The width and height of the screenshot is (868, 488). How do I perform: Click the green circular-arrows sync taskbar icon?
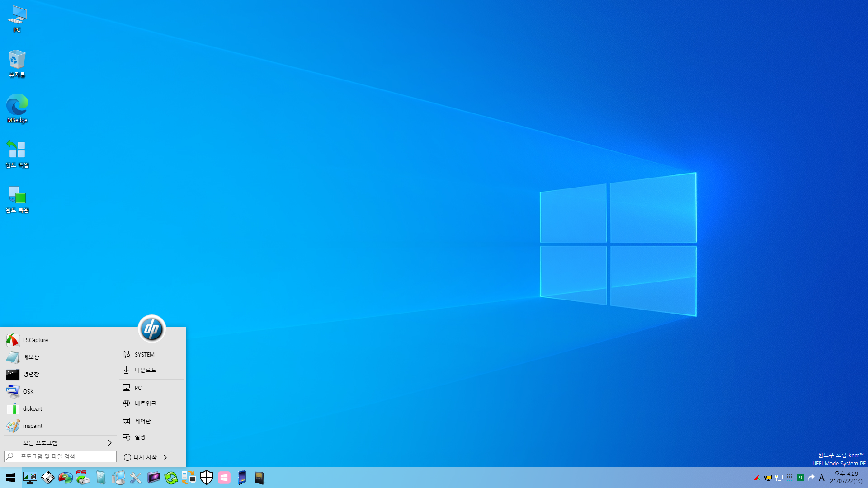171,478
